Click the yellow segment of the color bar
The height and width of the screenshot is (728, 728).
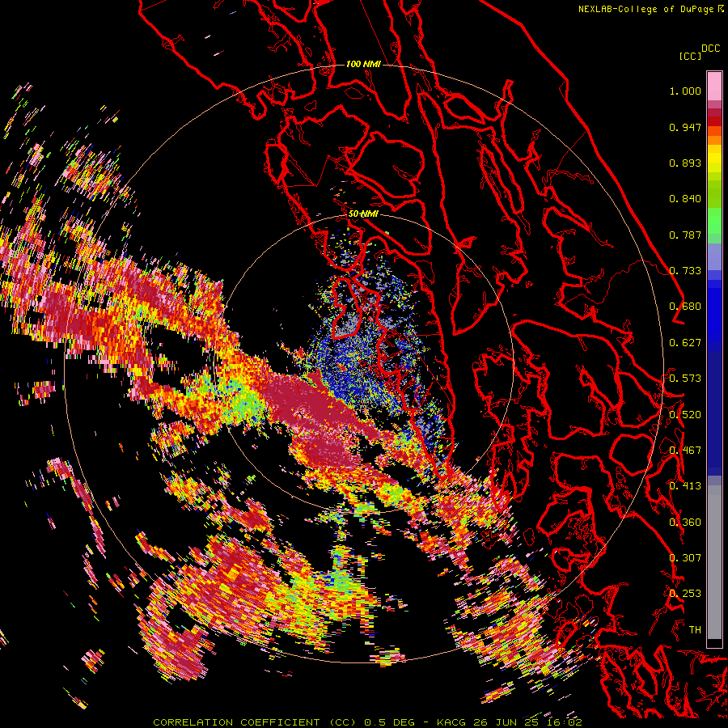click(714, 159)
